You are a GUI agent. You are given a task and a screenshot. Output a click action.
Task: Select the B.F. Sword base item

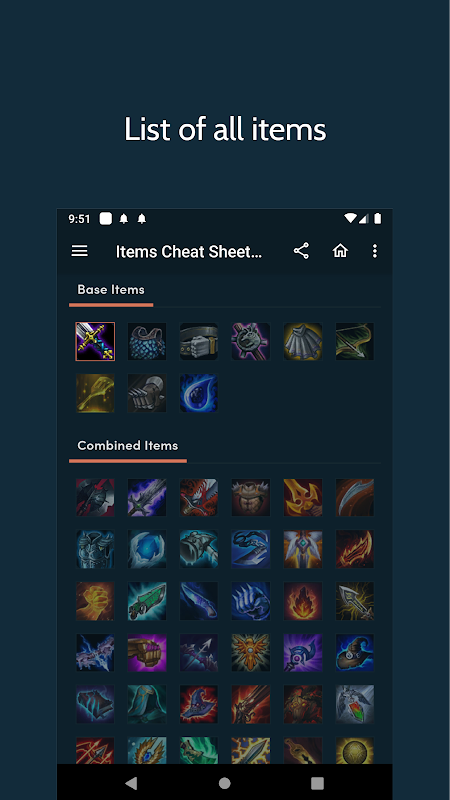[x=95, y=341]
